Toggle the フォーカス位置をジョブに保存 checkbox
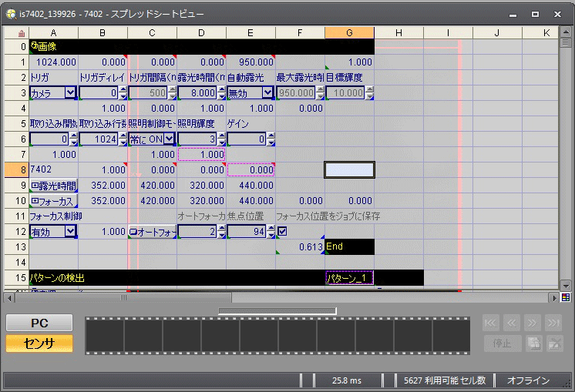This screenshot has height=392, width=575. pos(282,231)
